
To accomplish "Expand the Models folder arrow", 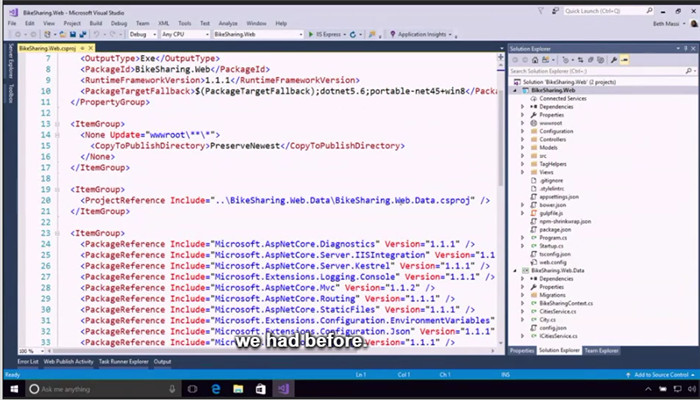I will point(522,147).
